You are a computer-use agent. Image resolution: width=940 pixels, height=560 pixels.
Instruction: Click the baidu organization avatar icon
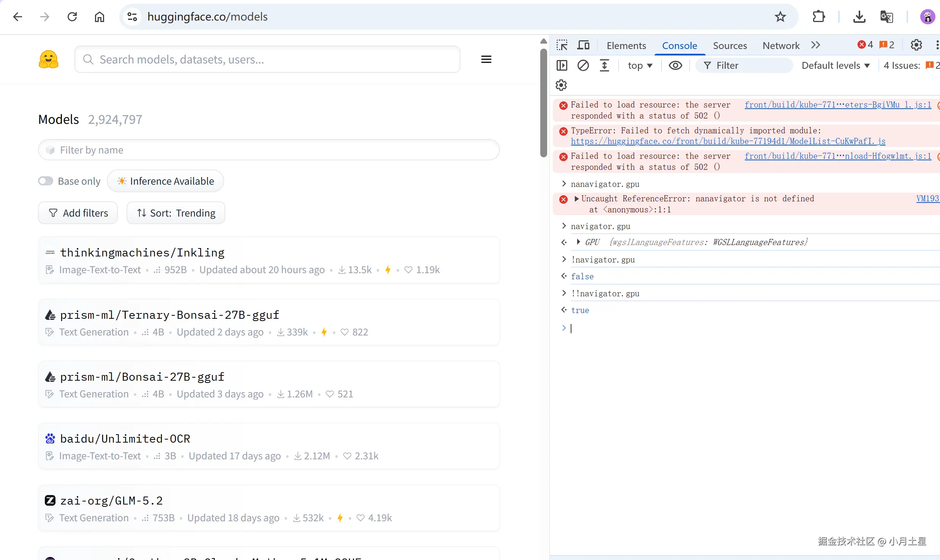(x=50, y=438)
